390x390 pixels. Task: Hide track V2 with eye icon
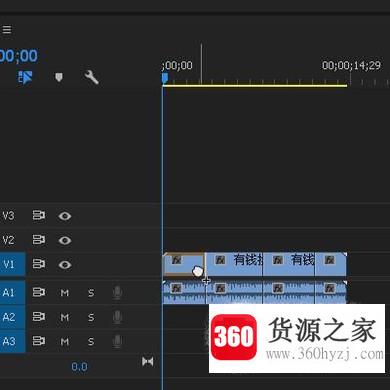pos(65,240)
